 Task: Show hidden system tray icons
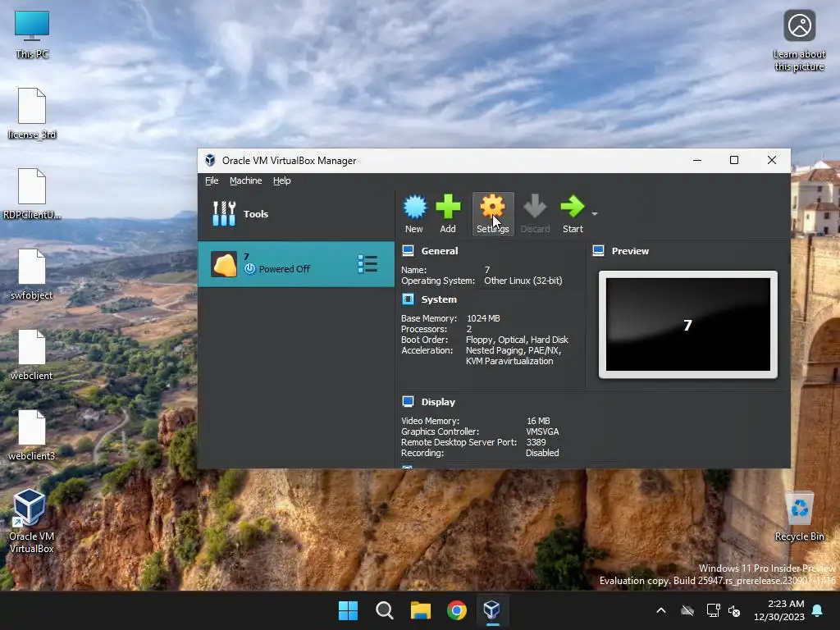(x=661, y=610)
